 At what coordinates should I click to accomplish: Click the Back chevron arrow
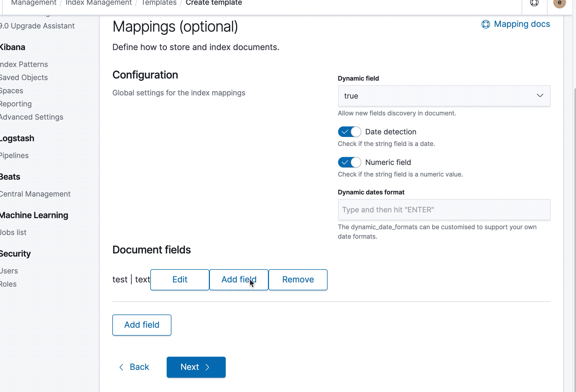click(122, 367)
